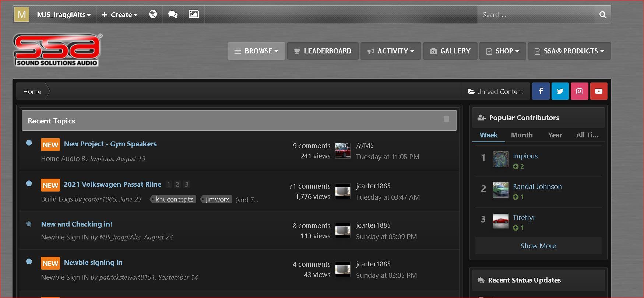
Task: Open the MJS_IraggiAlts user dropdown
Action: click(x=64, y=15)
